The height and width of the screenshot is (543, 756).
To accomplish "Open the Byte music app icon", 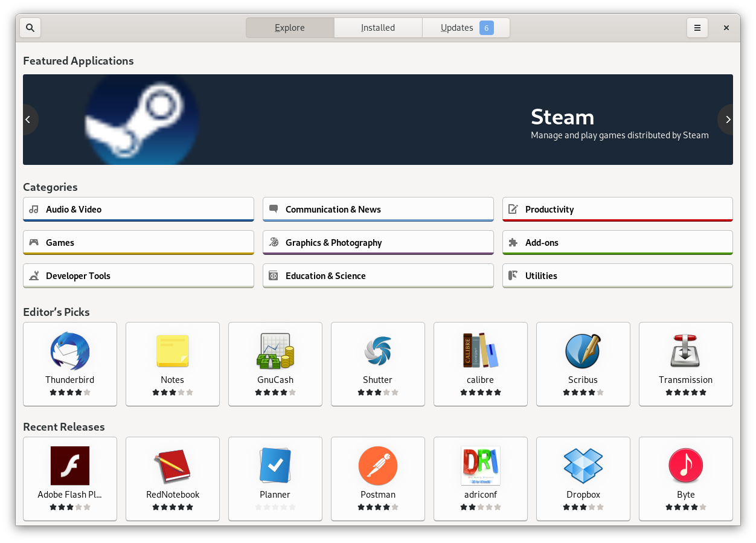I will [x=686, y=466].
